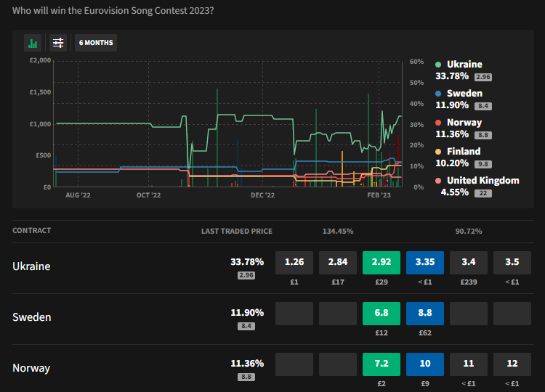Click the 2.96 odds badge in legend

(x=483, y=77)
